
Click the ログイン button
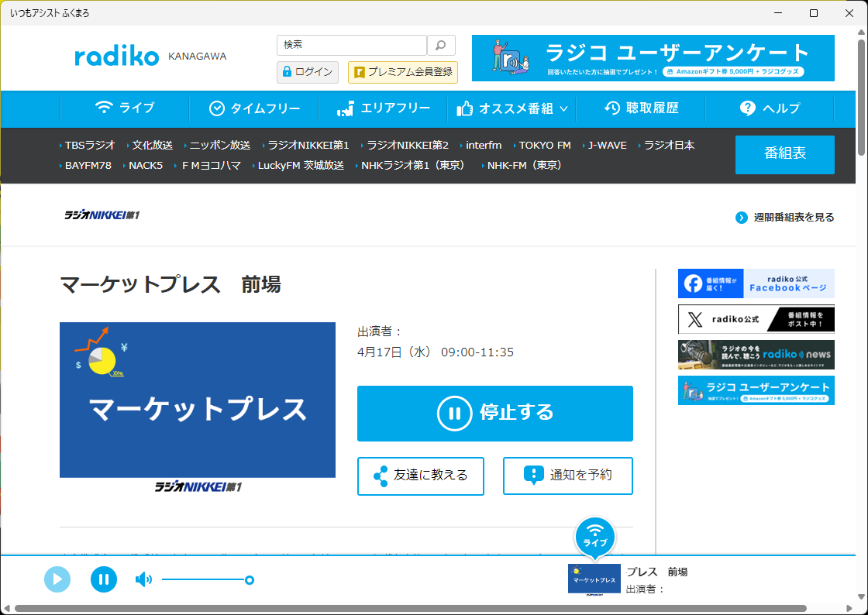307,72
